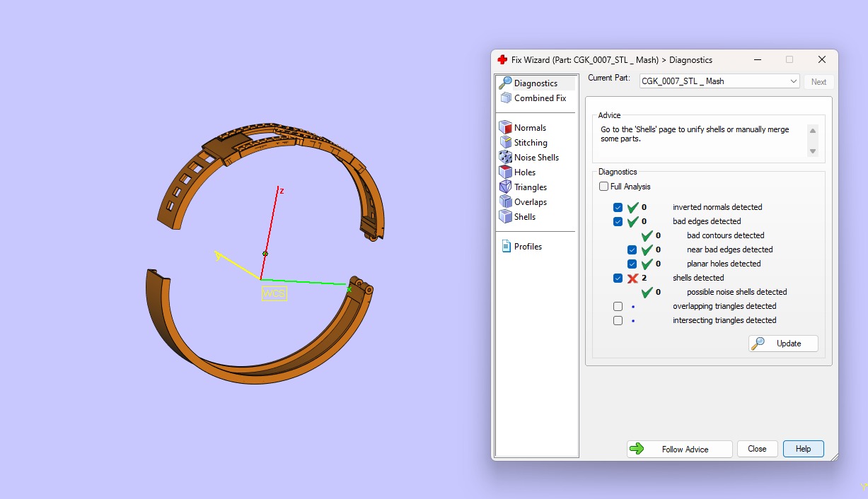The image size is (868, 499).
Task: Select the Shells fix page
Action: click(517, 217)
